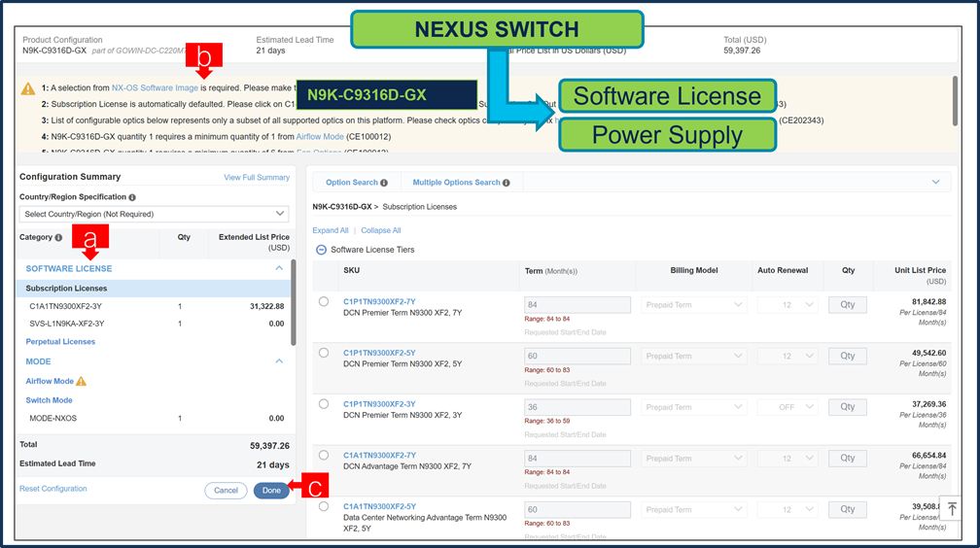Click the Category info icon
The height and width of the screenshot is (548, 980).
58,237
